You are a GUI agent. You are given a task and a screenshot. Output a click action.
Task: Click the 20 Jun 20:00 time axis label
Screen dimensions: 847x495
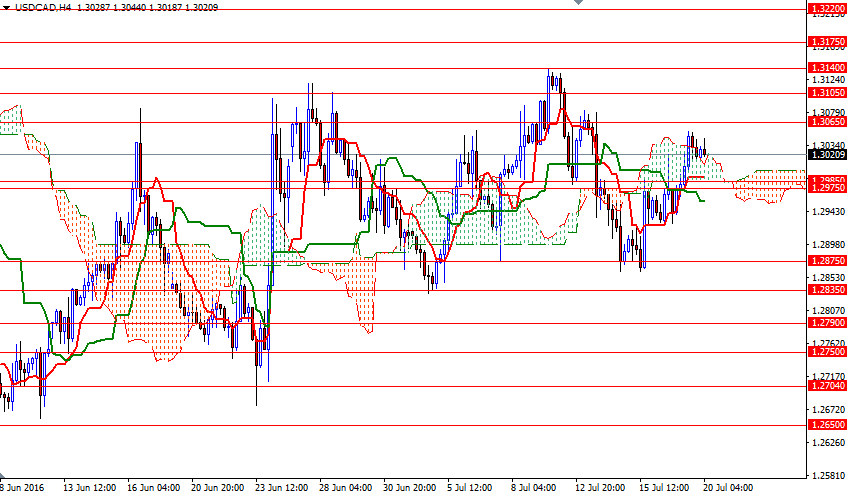click(x=218, y=488)
